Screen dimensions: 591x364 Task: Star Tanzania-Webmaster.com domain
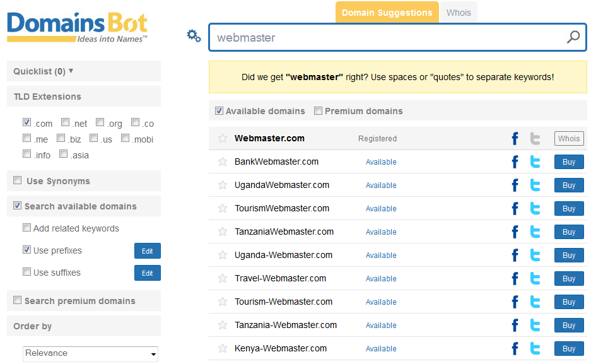[223, 326]
